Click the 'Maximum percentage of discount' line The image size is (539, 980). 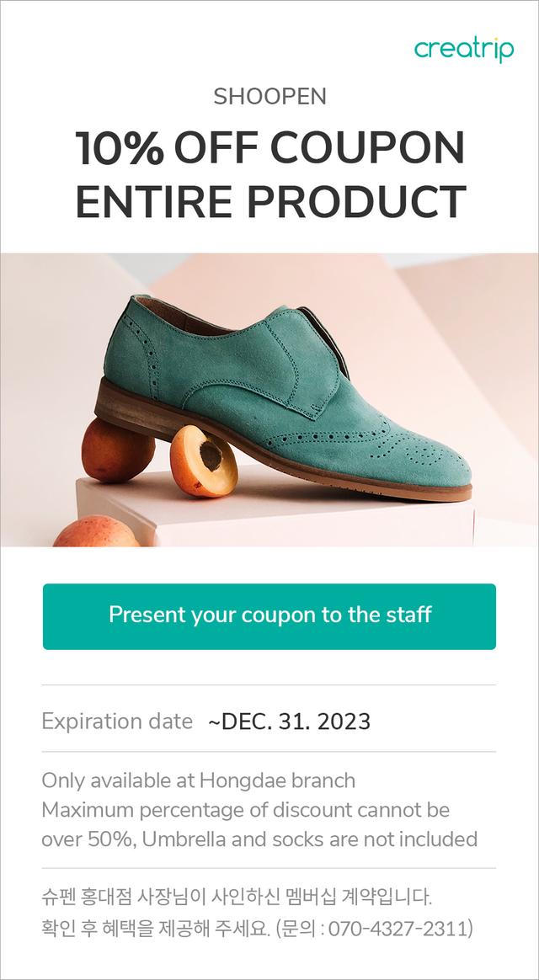(246, 809)
